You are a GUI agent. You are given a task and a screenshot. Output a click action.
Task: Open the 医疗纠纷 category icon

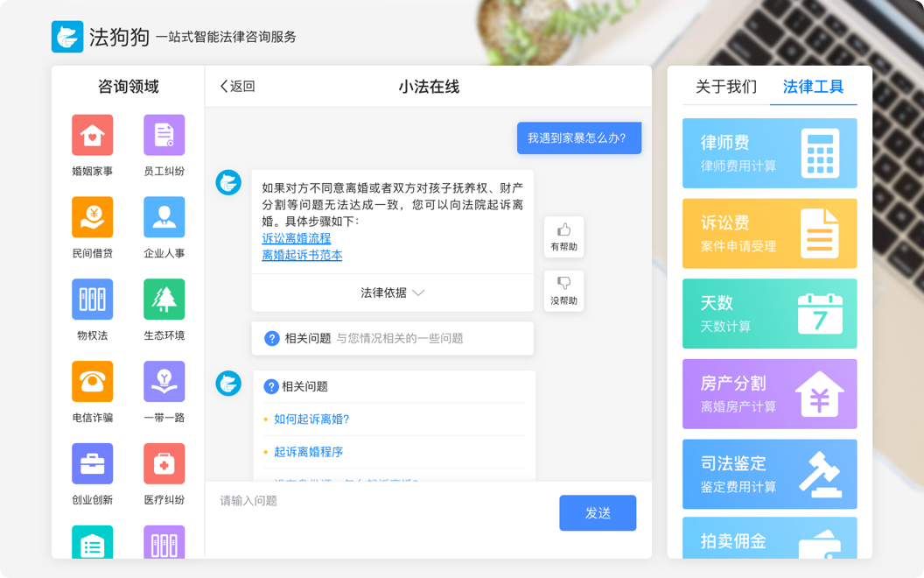coord(164,464)
